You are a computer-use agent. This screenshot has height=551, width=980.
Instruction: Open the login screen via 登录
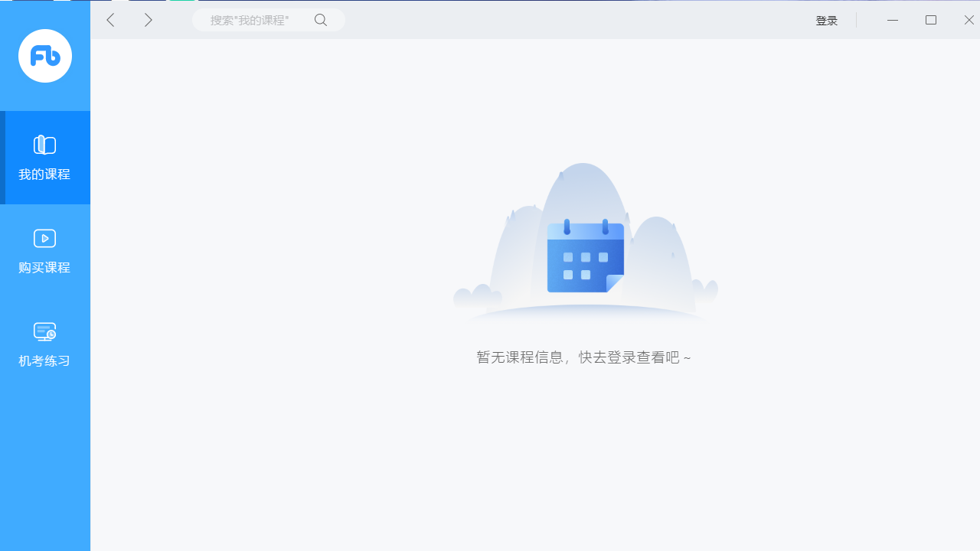click(x=826, y=20)
